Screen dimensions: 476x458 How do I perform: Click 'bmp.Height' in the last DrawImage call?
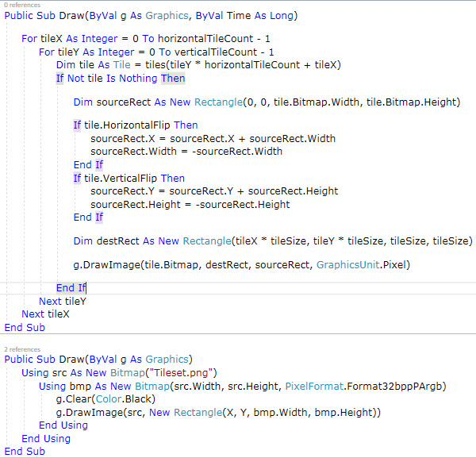coord(344,413)
